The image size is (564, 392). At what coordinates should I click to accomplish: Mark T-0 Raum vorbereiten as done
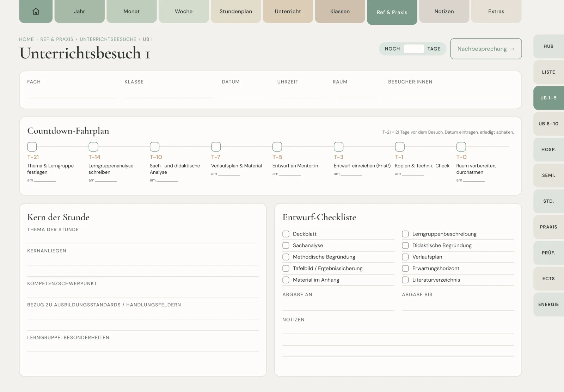click(x=461, y=147)
